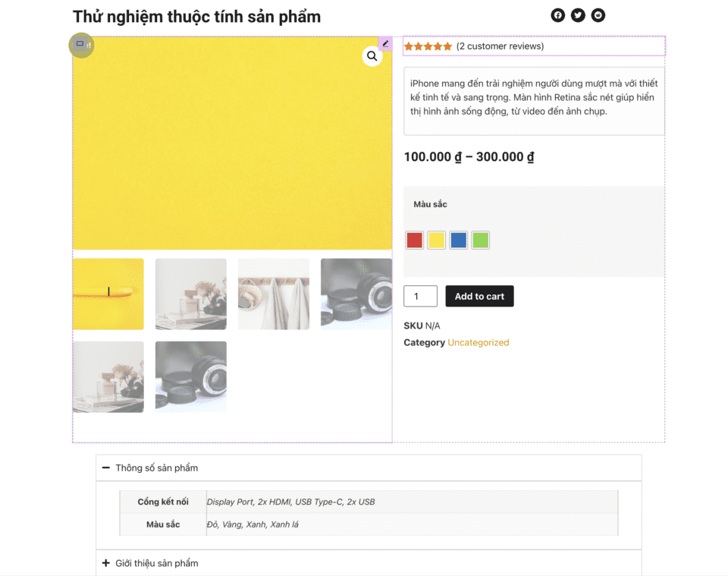Select the red color swatch
728x576 pixels.
(x=414, y=241)
